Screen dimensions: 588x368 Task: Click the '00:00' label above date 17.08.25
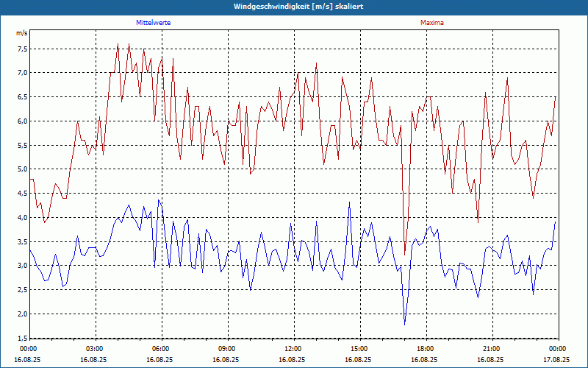coord(556,349)
